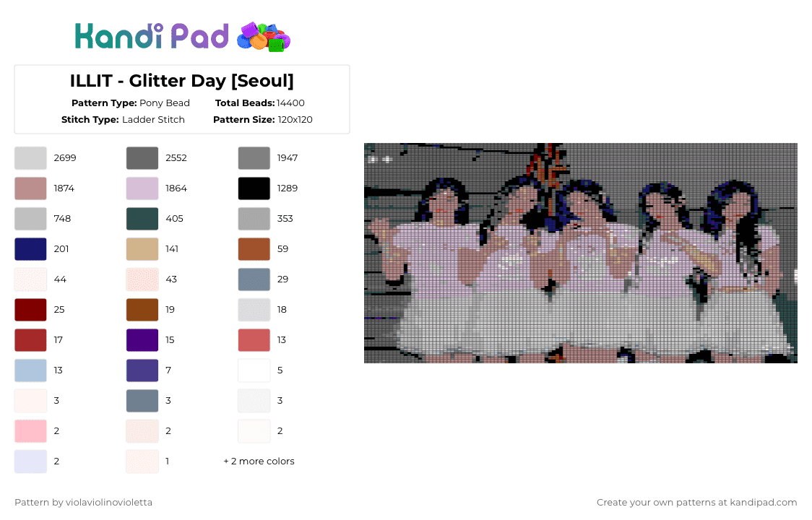The width and height of the screenshot is (812, 520).
Task: Click the ILLIT - Glitter Day [Seoul] title
Action: (x=182, y=81)
